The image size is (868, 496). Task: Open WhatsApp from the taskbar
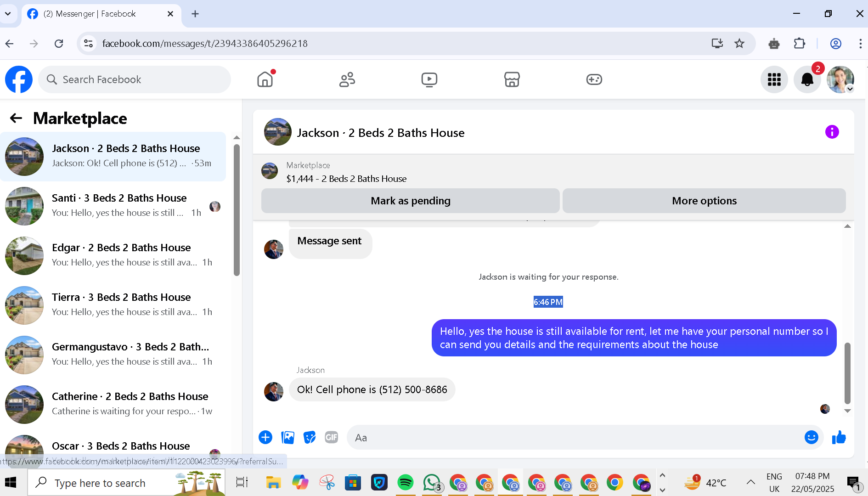432,483
